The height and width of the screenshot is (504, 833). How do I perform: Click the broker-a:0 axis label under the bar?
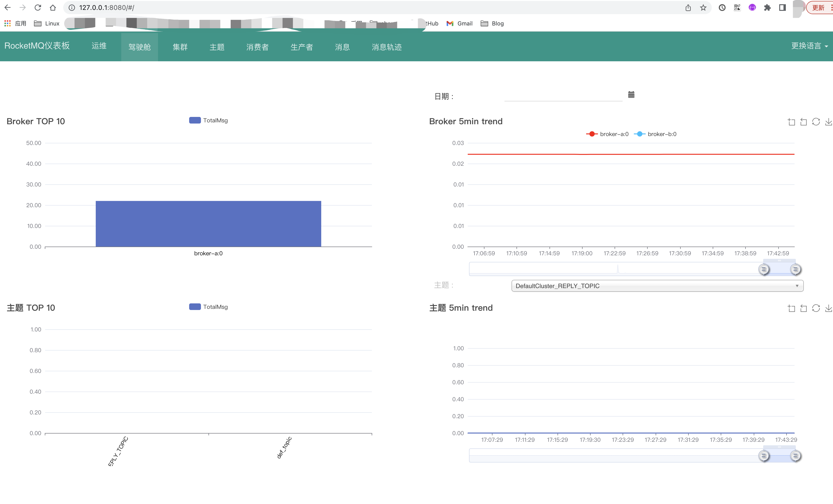(x=208, y=253)
